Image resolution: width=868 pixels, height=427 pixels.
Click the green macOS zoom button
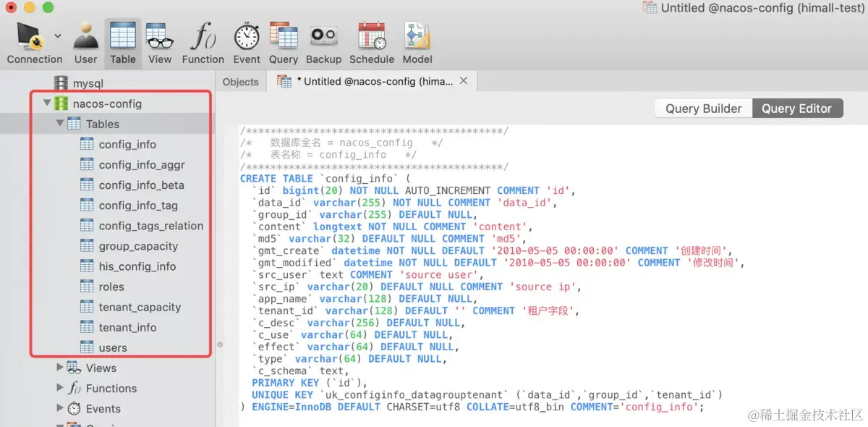(x=48, y=7)
